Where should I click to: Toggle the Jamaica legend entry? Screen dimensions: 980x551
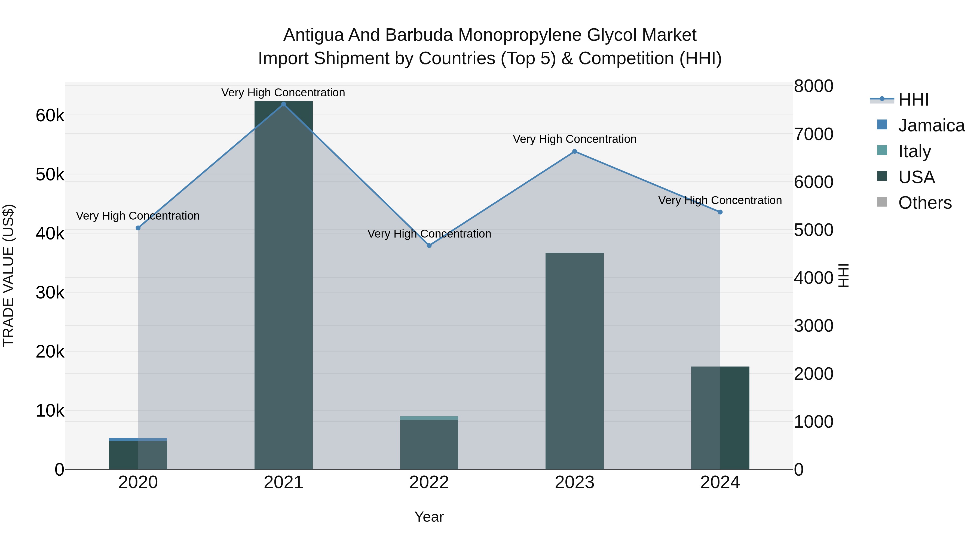point(921,125)
